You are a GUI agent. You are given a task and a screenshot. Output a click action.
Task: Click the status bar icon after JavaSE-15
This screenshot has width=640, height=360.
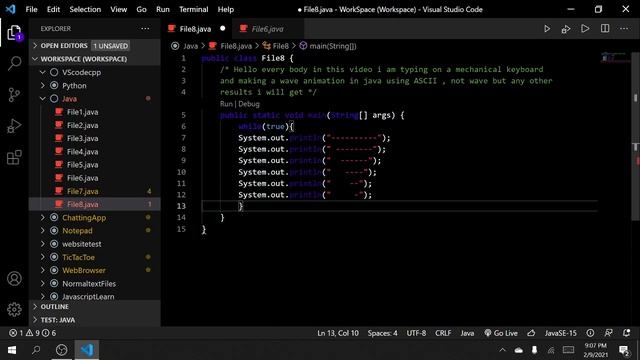590,333
